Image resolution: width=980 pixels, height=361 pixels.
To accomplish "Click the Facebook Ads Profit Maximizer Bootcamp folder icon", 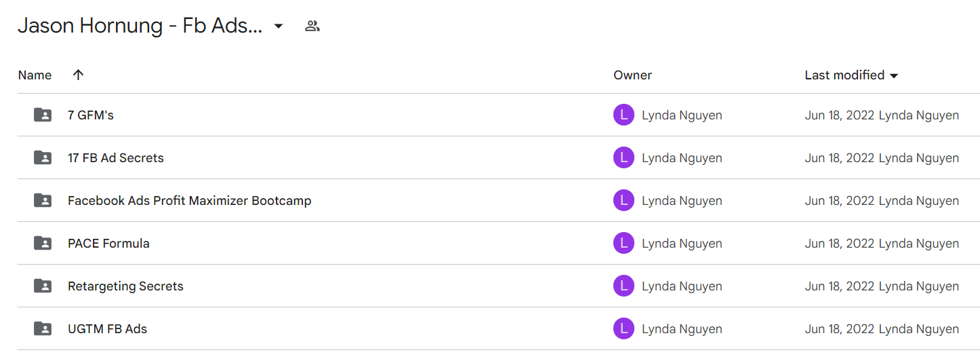I will click(43, 200).
